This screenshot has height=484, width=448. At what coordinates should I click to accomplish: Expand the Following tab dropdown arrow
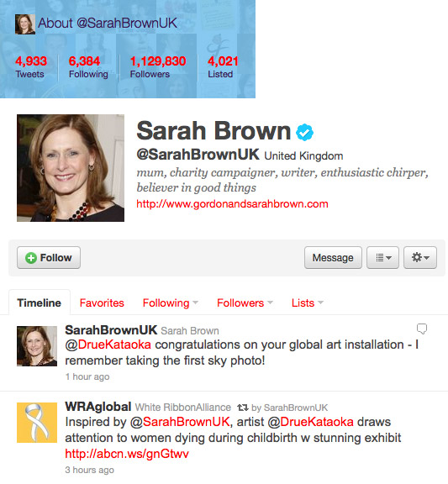coord(196,302)
